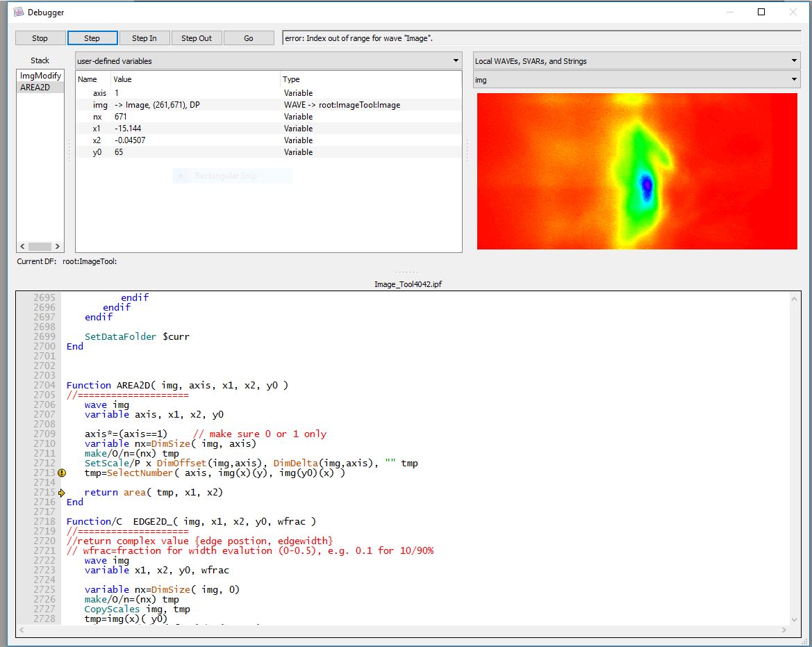Click the Stack list right scroll arrow

tap(58, 247)
